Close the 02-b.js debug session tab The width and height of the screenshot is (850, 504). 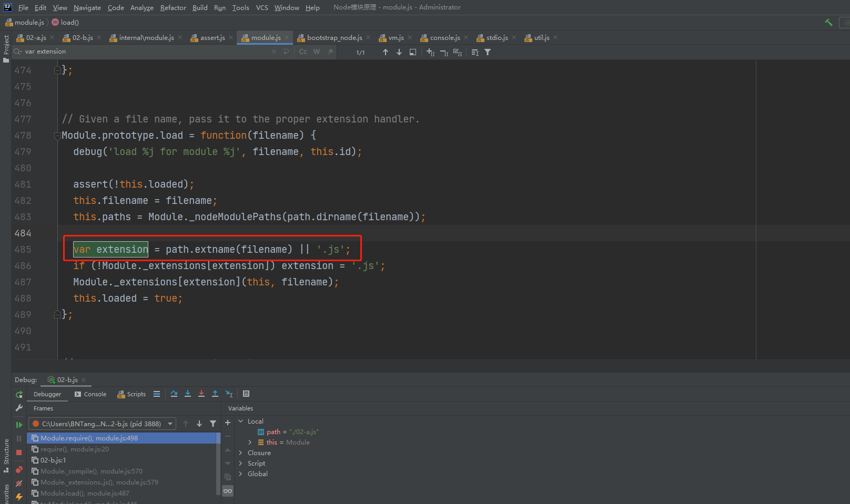point(84,380)
